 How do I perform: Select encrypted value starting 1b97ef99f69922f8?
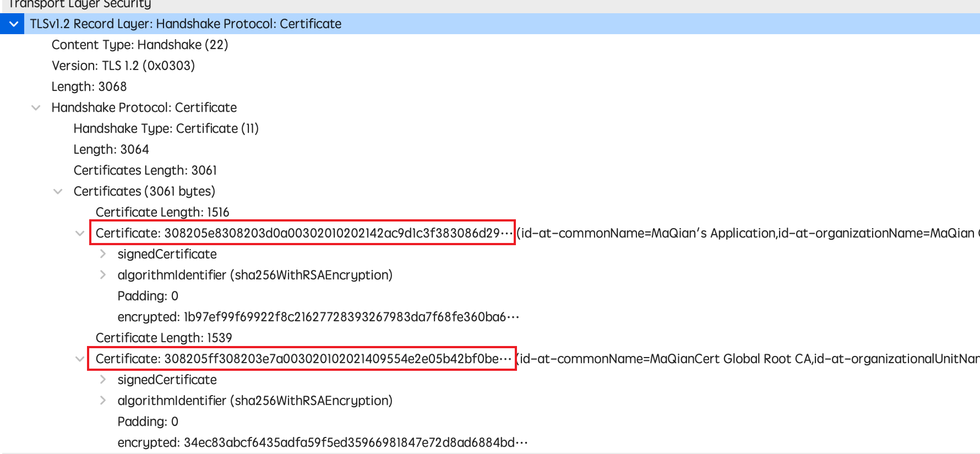point(318,317)
